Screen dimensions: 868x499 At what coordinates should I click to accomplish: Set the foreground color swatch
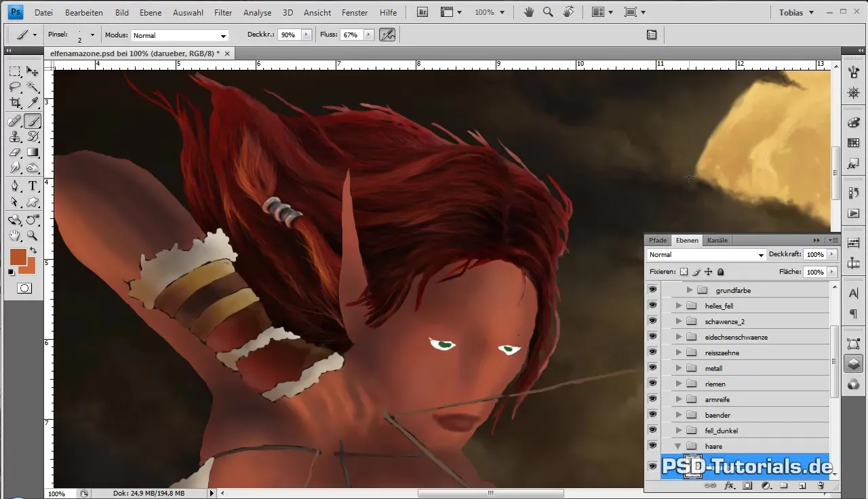click(17, 256)
